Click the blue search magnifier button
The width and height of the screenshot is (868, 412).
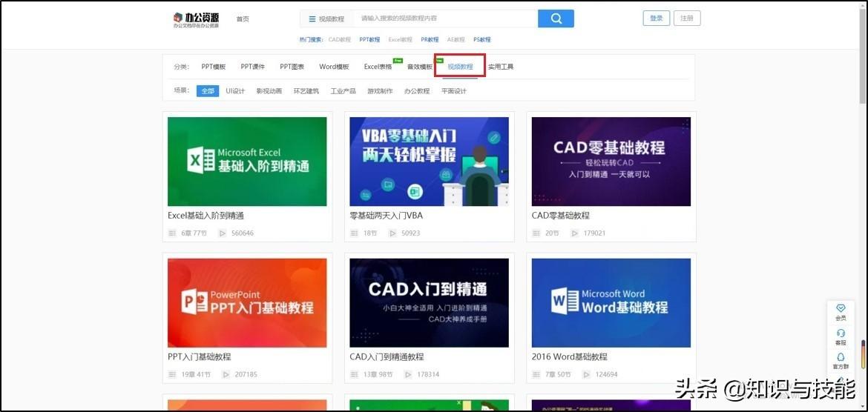pos(556,19)
